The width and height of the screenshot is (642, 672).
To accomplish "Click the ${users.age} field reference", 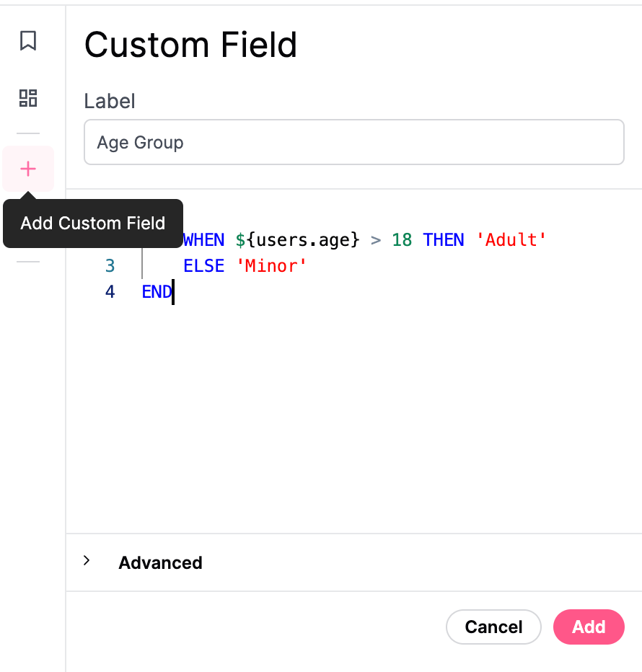I will point(298,240).
